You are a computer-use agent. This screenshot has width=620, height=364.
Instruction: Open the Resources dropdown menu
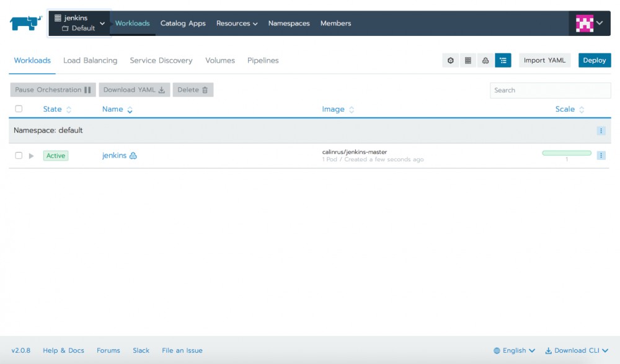236,23
